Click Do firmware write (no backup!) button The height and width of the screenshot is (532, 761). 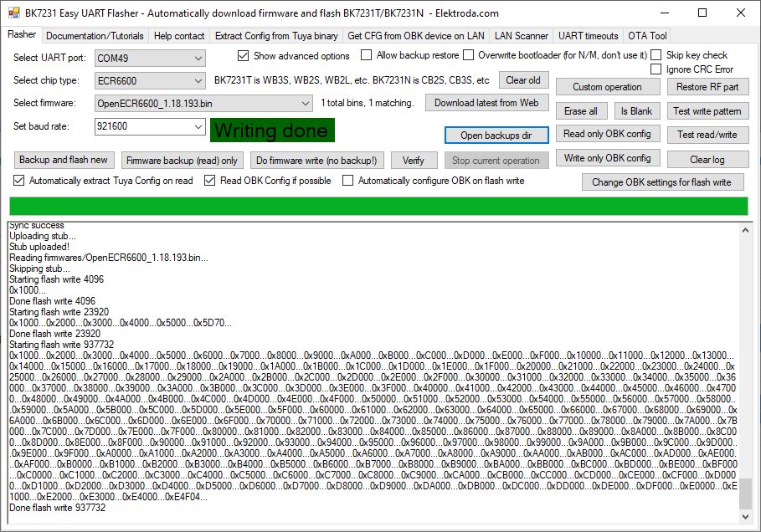tap(316, 161)
